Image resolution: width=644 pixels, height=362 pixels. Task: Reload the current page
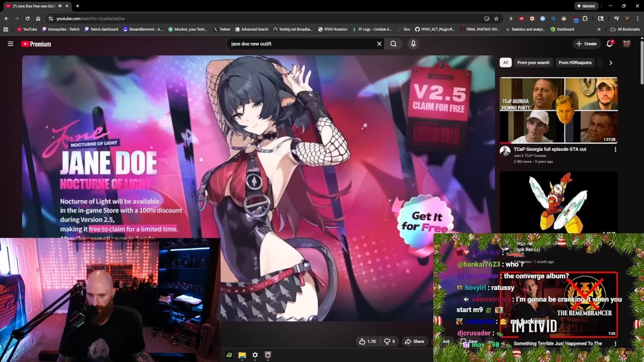click(28, 18)
